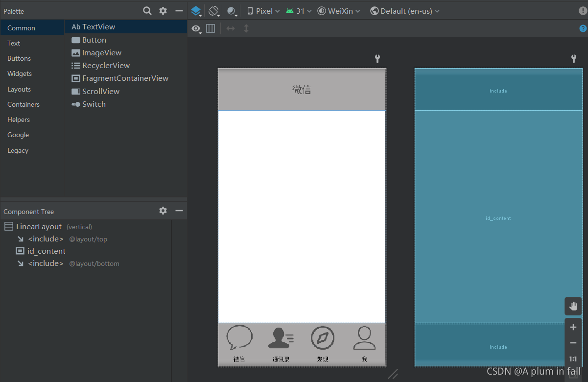Pick Switch from the palette

pos(126,104)
